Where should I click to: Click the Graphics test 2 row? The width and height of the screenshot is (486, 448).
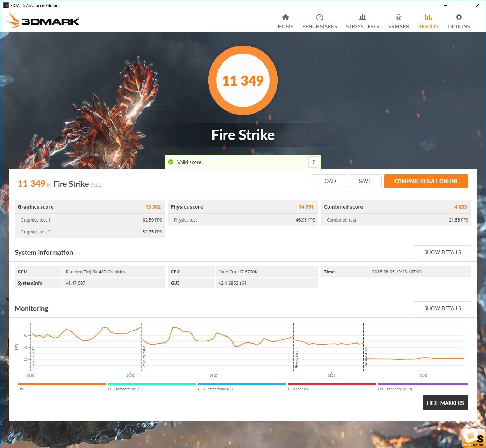click(x=90, y=232)
